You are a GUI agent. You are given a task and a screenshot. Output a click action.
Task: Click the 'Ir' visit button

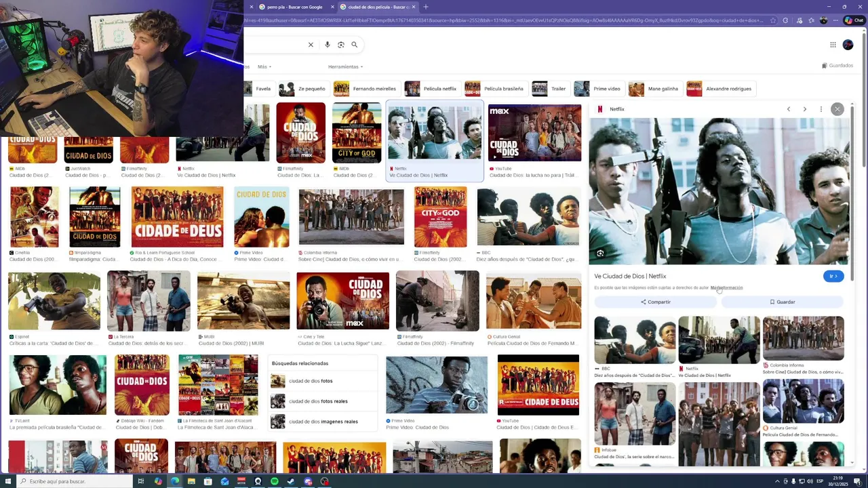pos(833,276)
